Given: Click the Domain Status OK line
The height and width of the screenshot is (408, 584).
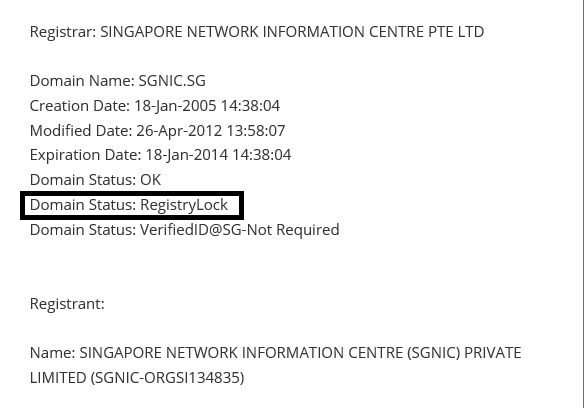Looking at the screenshot, I should (95, 180).
